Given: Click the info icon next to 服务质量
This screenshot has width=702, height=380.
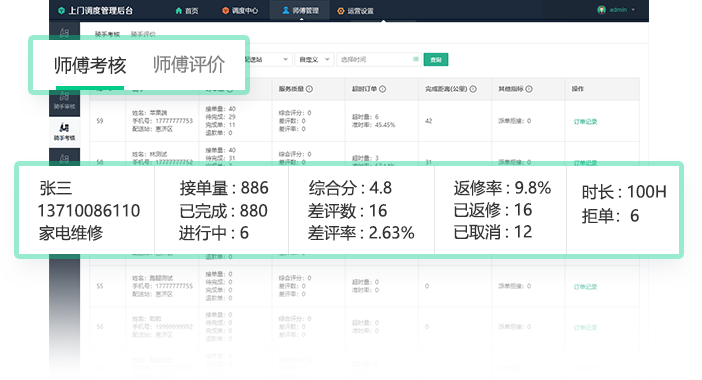Looking at the screenshot, I should 309,89.
